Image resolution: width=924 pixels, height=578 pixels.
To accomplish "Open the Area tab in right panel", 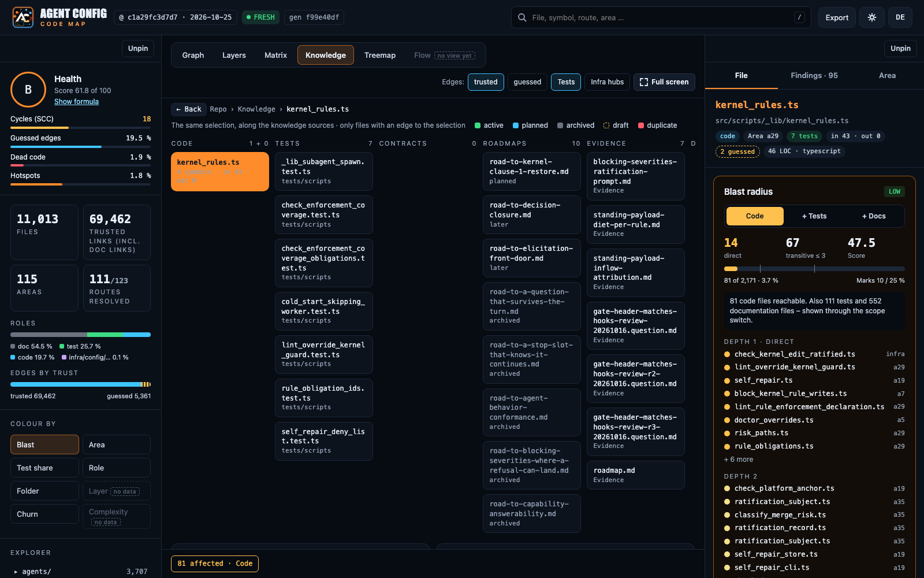I will (887, 76).
